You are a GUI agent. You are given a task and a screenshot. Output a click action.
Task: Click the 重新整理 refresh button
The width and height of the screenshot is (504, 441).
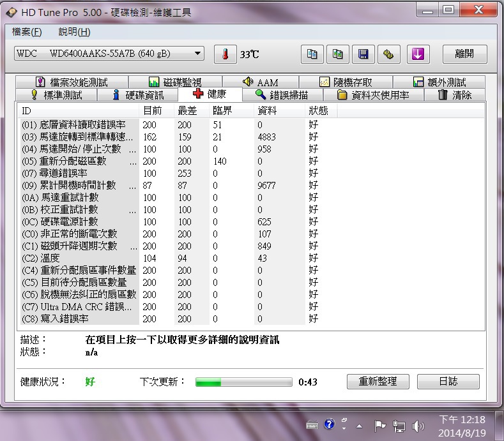(x=378, y=382)
